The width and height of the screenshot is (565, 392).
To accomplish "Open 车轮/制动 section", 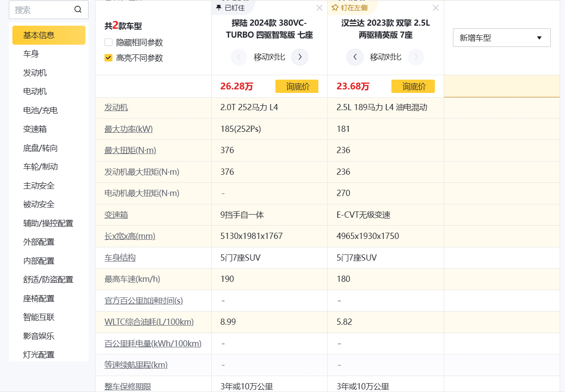I will point(40,167).
